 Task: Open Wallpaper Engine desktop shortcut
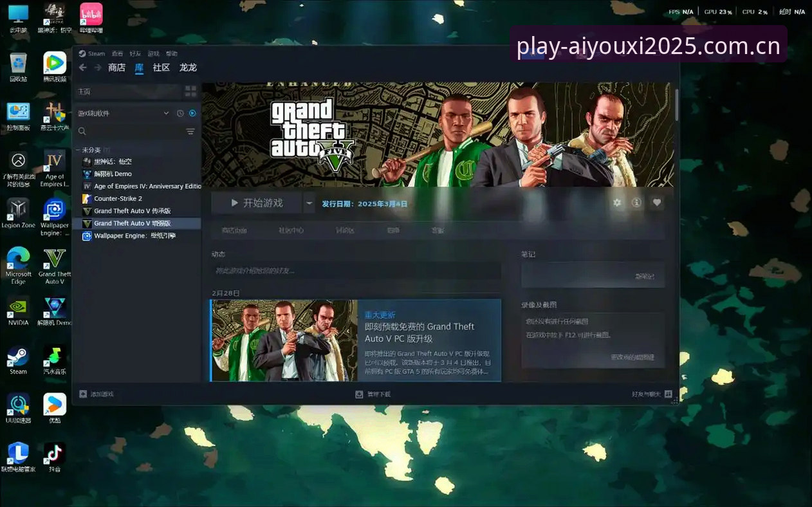55,217
